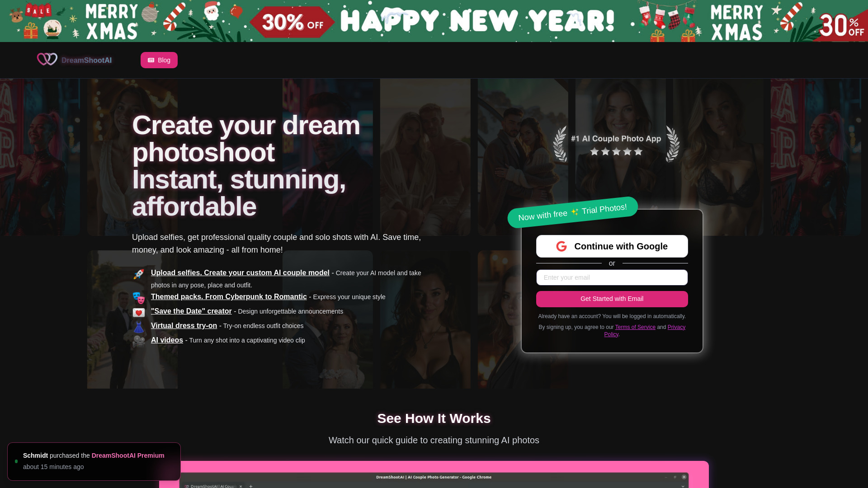Click Get Started with Email button

coord(612,299)
